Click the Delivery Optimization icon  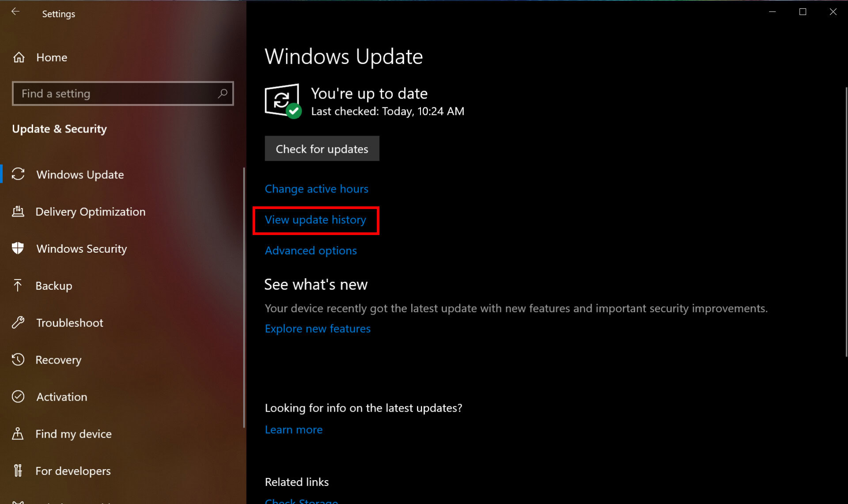[x=18, y=211]
